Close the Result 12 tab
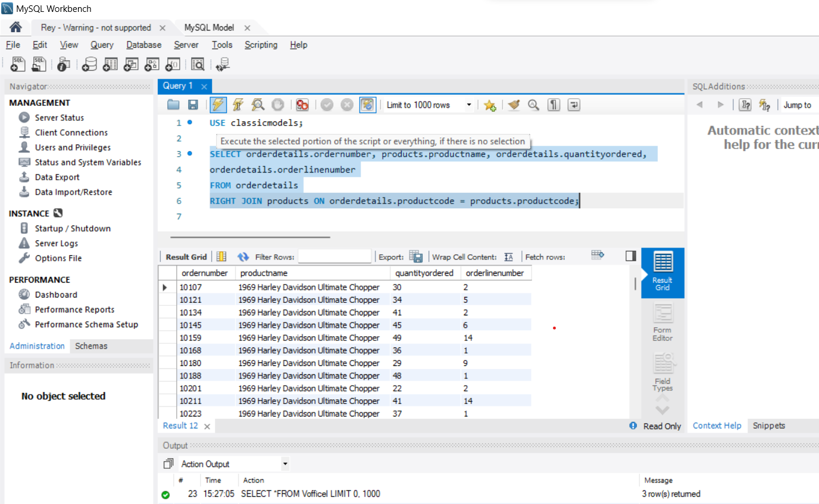 click(x=207, y=426)
